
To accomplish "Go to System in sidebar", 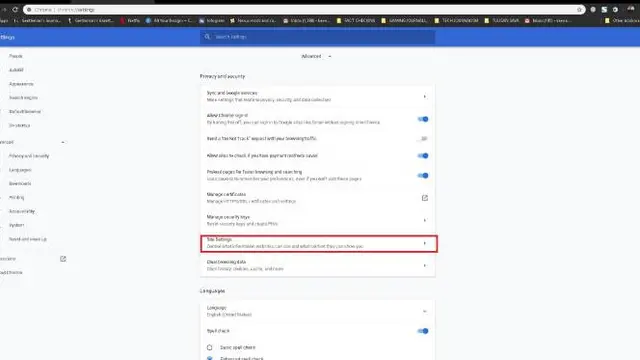I will (x=17, y=225).
